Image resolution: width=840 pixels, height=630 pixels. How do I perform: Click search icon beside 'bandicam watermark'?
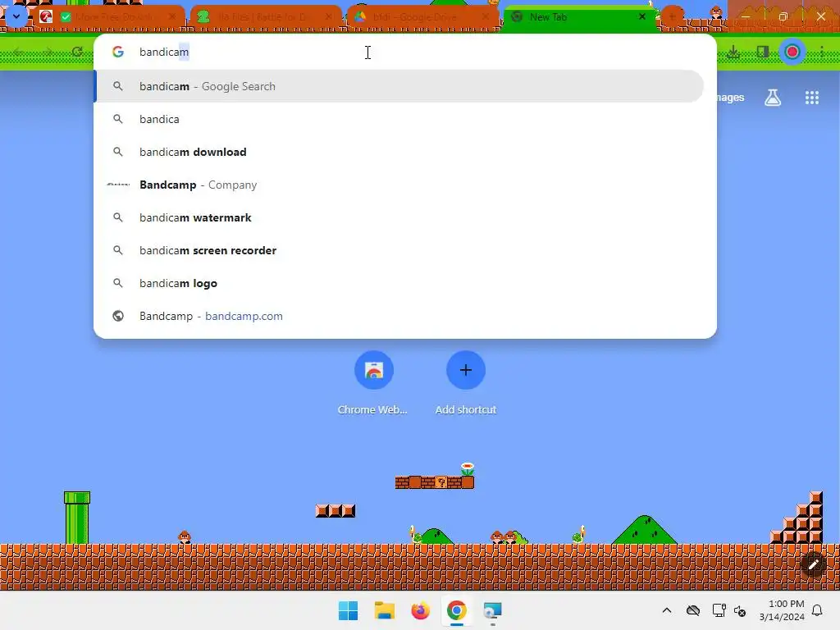point(118,217)
